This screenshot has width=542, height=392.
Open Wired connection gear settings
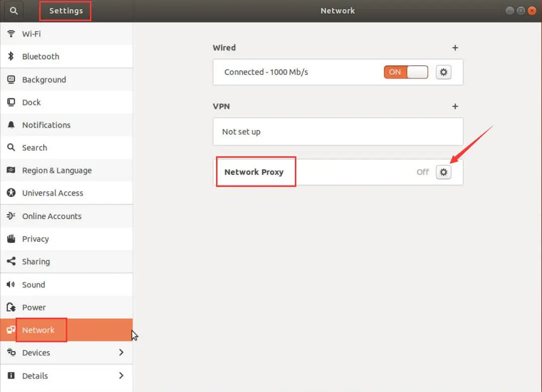pos(443,72)
